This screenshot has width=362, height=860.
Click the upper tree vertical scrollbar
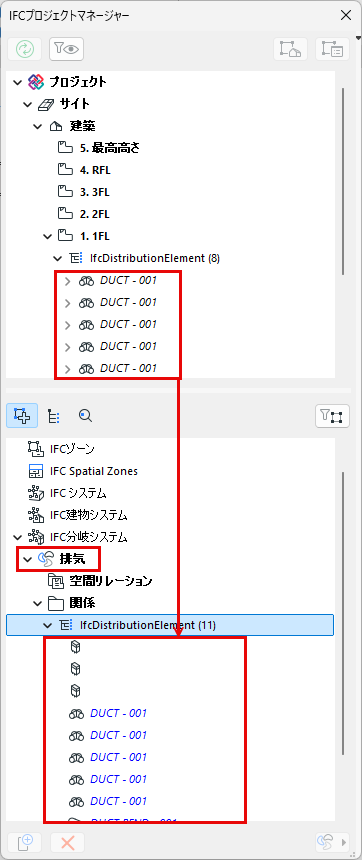coord(343,181)
